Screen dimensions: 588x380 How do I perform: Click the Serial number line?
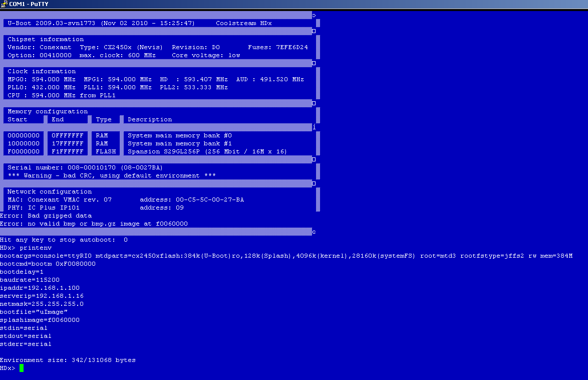click(85, 167)
